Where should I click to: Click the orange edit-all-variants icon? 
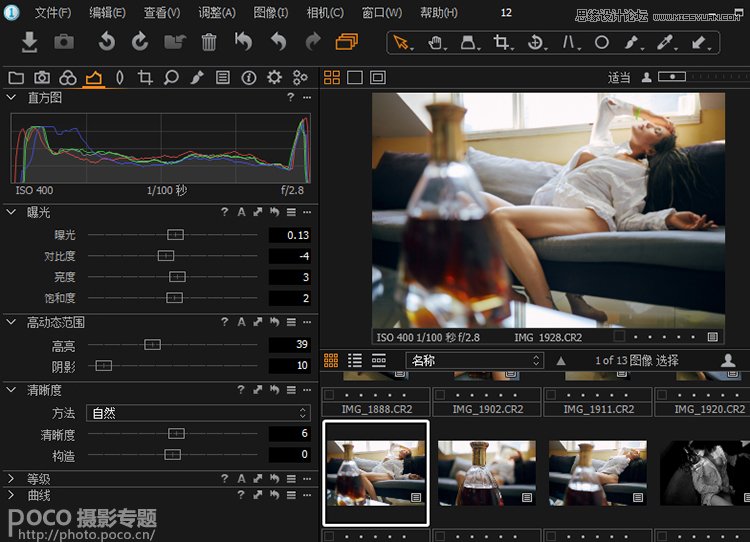coord(347,42)
